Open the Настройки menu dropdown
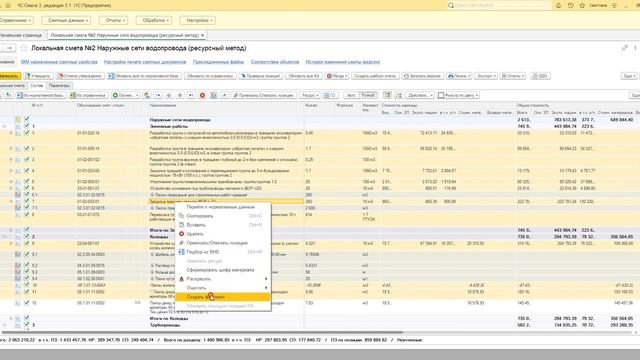640x360 pixels. coord(198,20)
